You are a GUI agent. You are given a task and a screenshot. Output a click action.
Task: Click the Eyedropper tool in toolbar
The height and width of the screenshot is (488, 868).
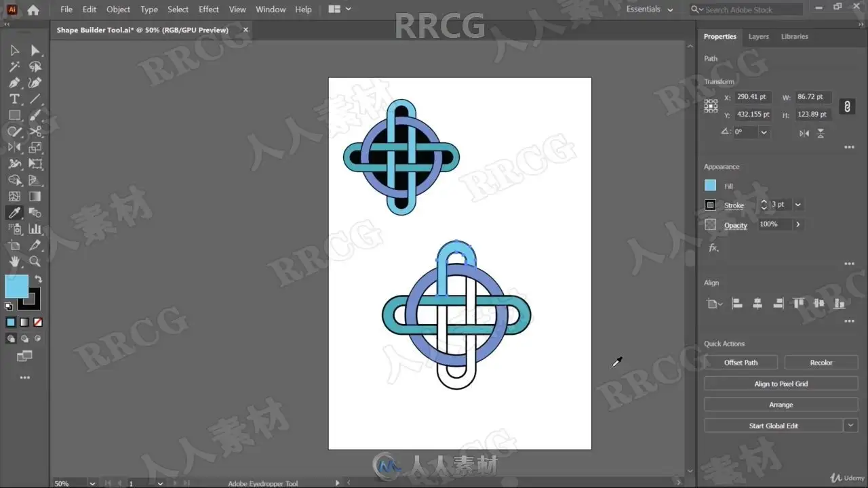pyautogui.click(x=14, y=213)
